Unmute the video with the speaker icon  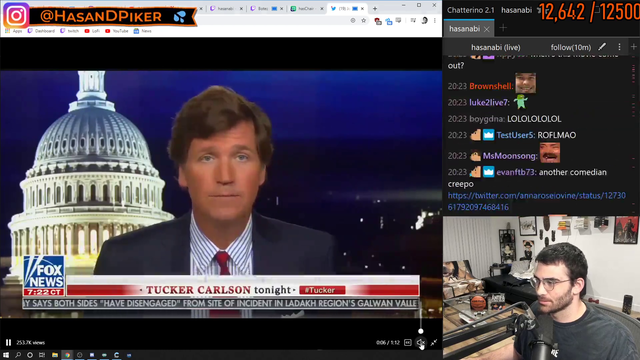tap(420, 342)
